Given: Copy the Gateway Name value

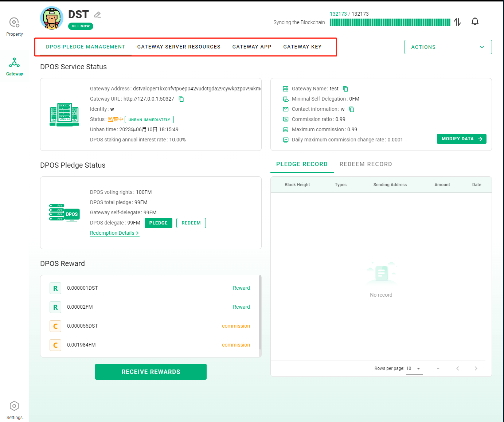Looking at the screenshot, I should pyautogui.click(x=345, y=89).
